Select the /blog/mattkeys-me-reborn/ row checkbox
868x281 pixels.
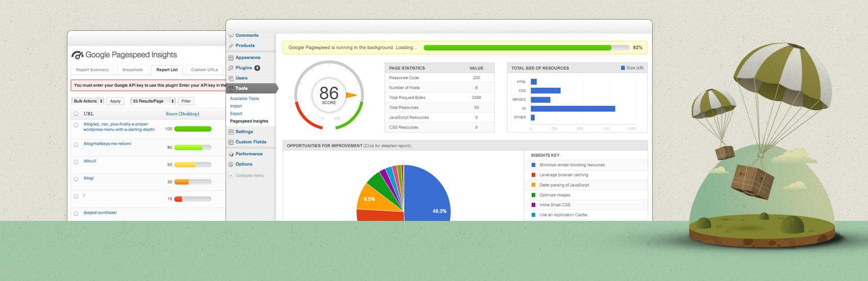76,144
